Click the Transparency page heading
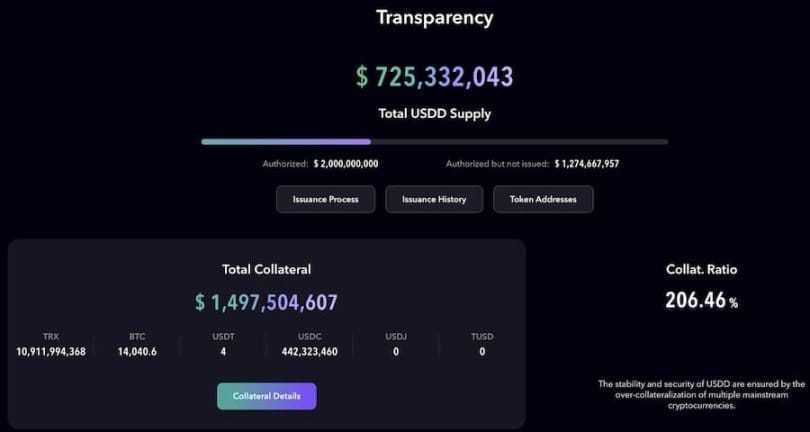 click(434, 17)
